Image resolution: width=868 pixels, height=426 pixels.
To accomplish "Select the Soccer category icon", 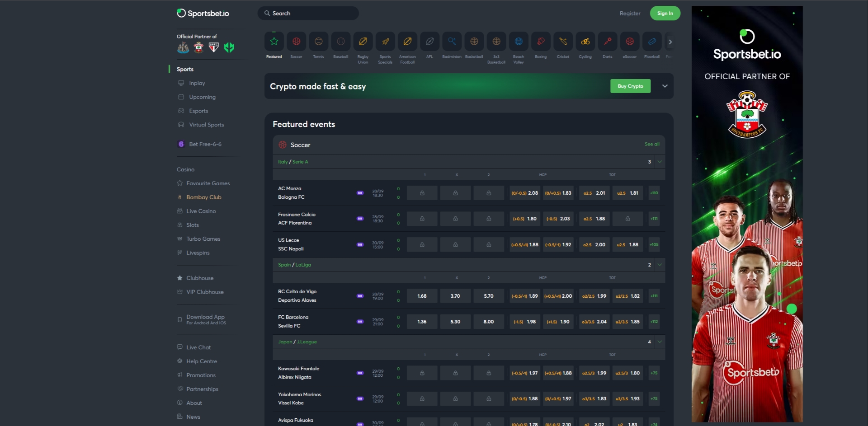I will pyautogui.click(x=296, y=42).
